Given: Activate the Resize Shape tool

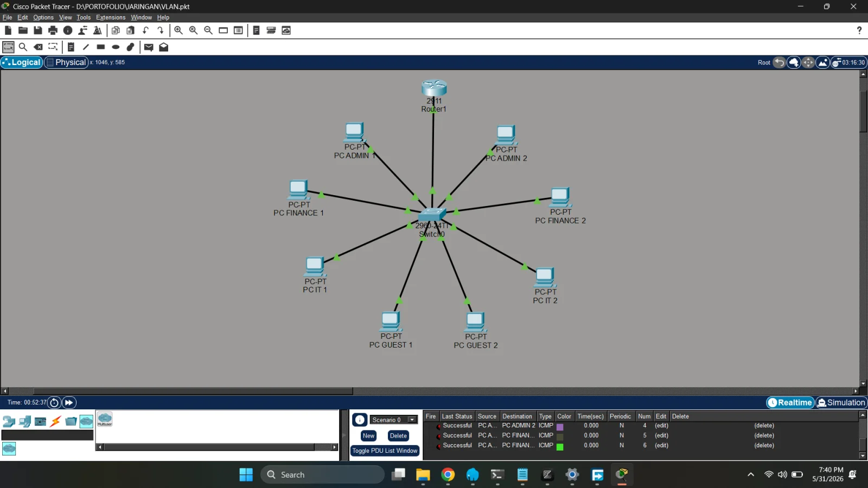Looking at the screenshot, I should (53, 47).
